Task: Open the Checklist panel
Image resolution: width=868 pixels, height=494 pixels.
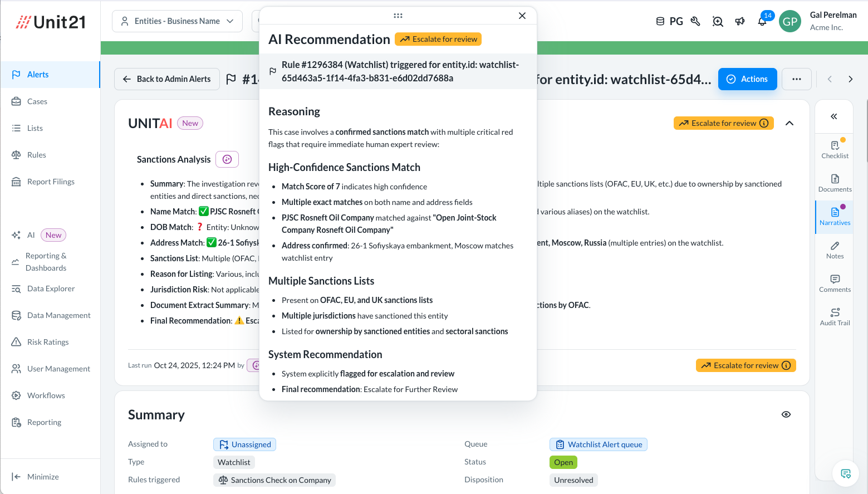Action: pyautogui.click(x=835, y=149)
